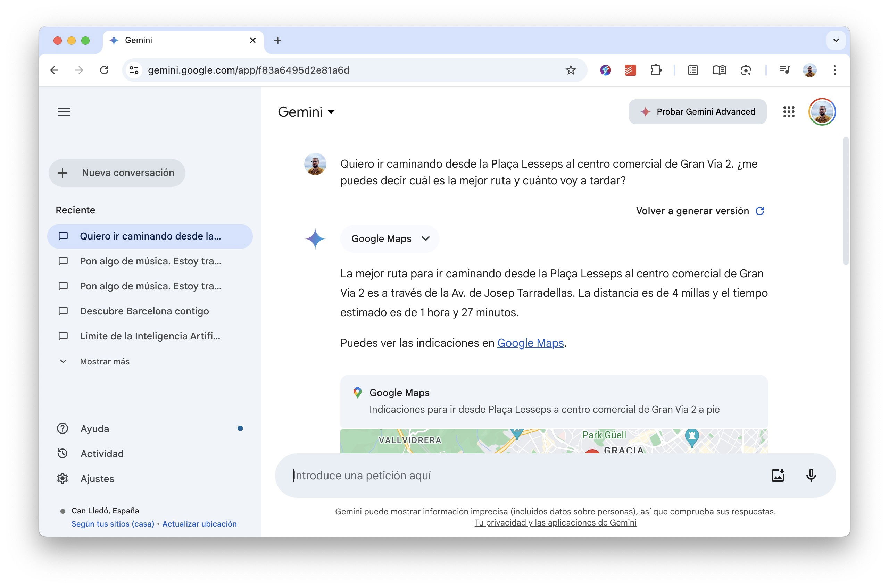Open Chrome three-dot menu
Image resolution: width=889 pixels, height=588 pixels.
(834, 70)
